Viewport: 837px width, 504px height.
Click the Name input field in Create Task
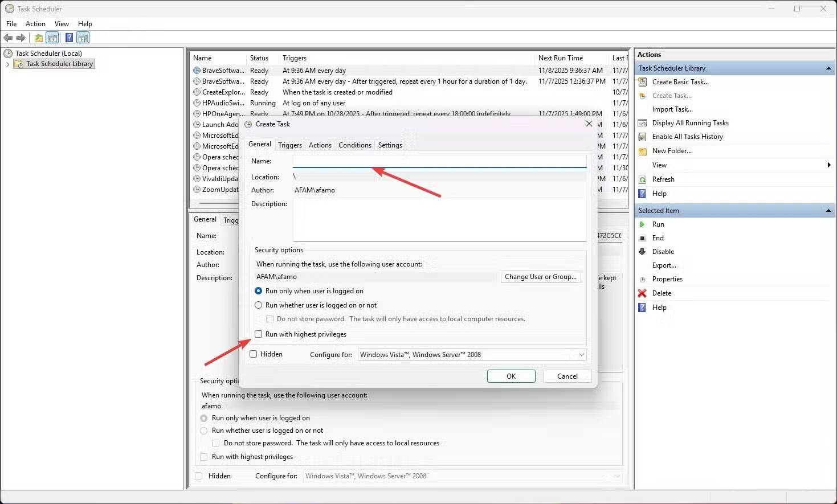[440, 161]
